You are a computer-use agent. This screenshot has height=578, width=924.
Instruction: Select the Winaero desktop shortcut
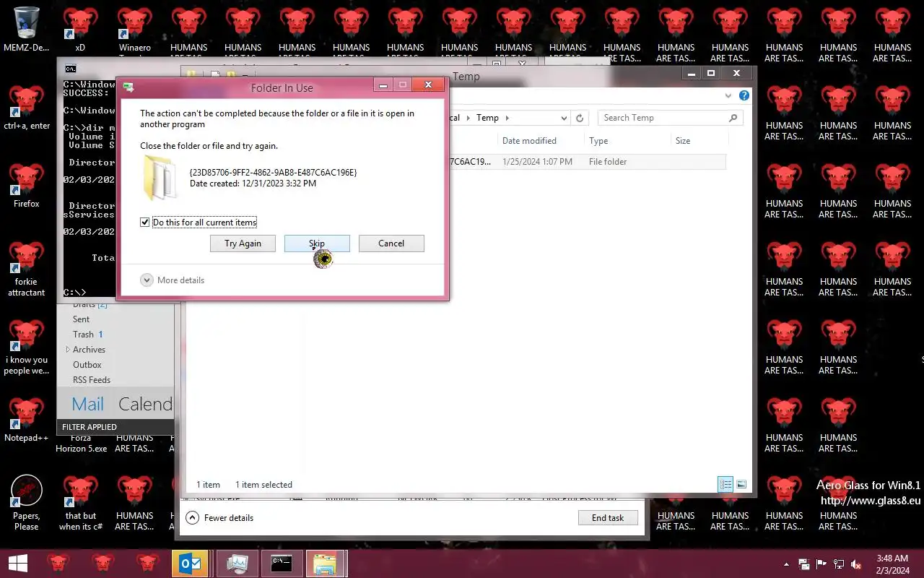tap(135, 30)
